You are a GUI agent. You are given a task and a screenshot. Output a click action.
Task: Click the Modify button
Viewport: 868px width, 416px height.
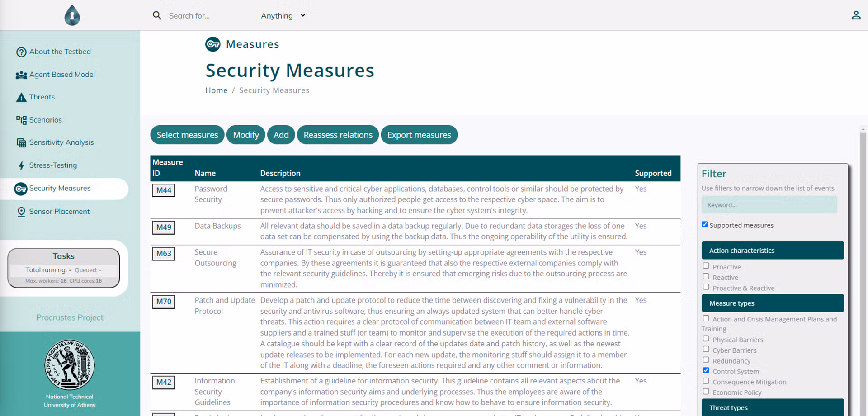pos(246,135)
